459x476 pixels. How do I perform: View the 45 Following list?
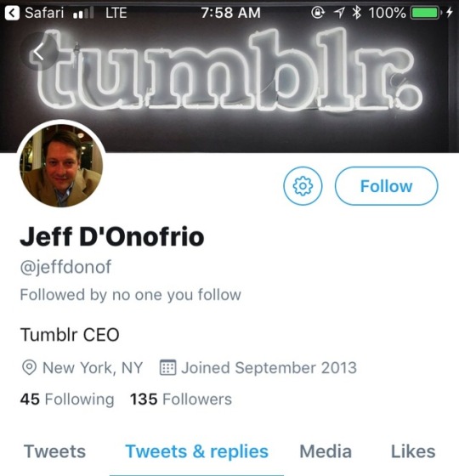pos(67,399)
